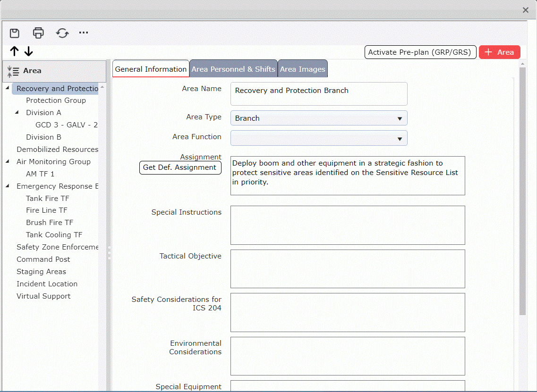Click the Special Instructions text area

point(348,225)
